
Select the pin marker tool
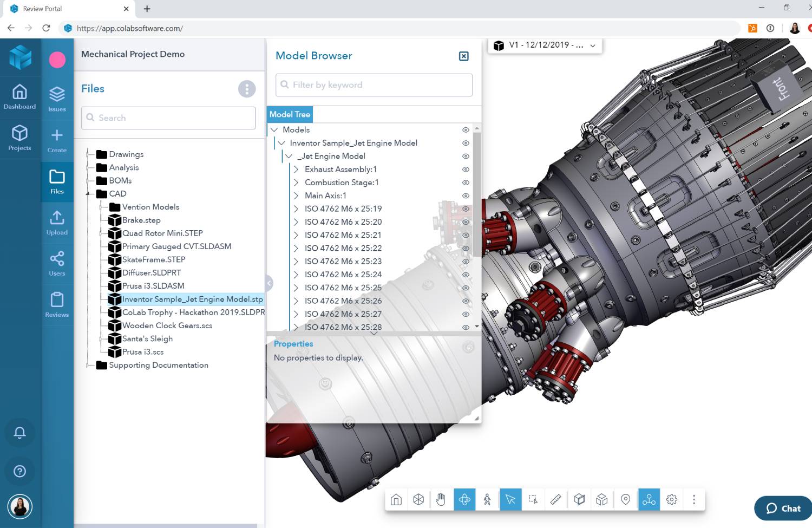coord(625,499)
